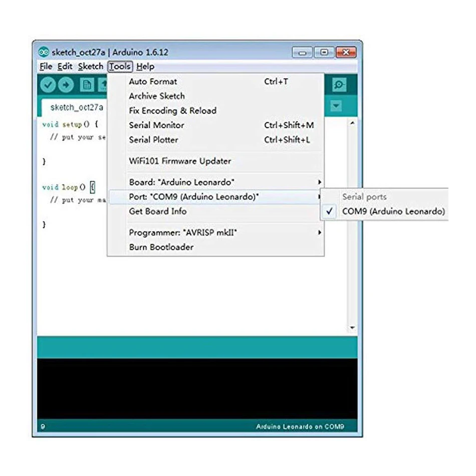Click the "void loop() {" code line

pyautogui.click(x=69, y=187)
